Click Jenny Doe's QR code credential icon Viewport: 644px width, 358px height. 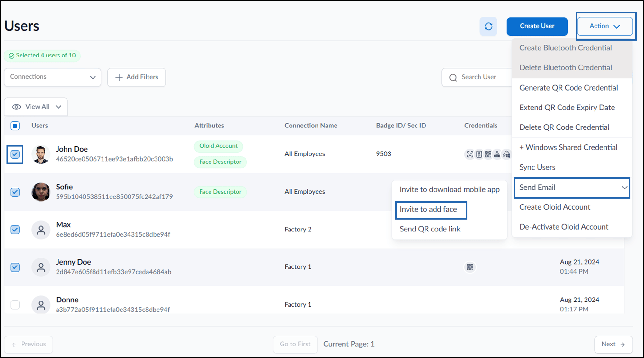pyautogui.click(x=470, y=267)
